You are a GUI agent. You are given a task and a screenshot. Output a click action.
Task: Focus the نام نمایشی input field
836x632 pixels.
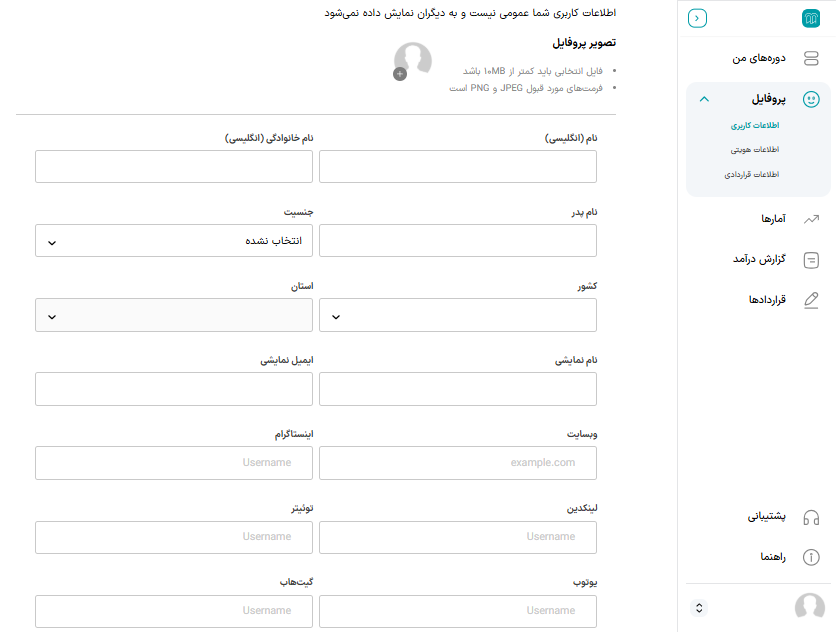coord(458,389)
